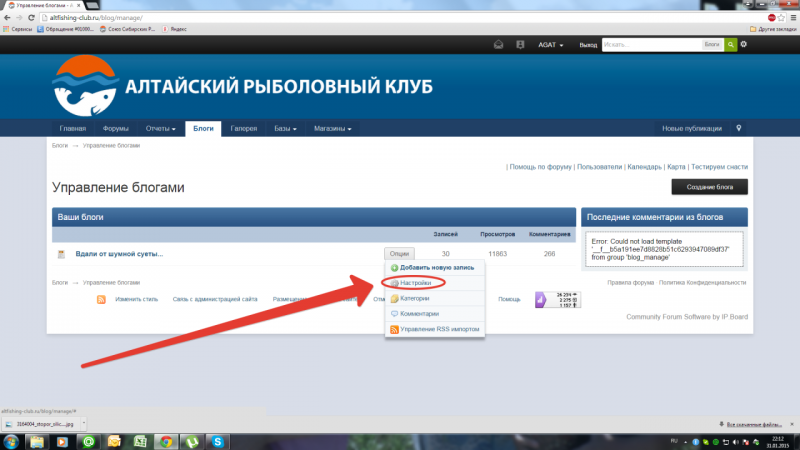Open Skype on the taskbar

pyautogui.click(x=218, y=442)
